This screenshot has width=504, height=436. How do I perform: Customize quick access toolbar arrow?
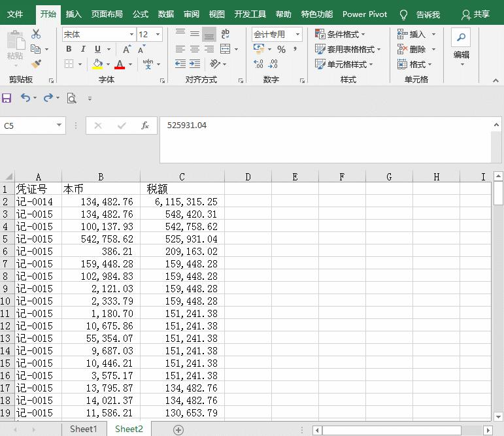click(x=90, y=99)
